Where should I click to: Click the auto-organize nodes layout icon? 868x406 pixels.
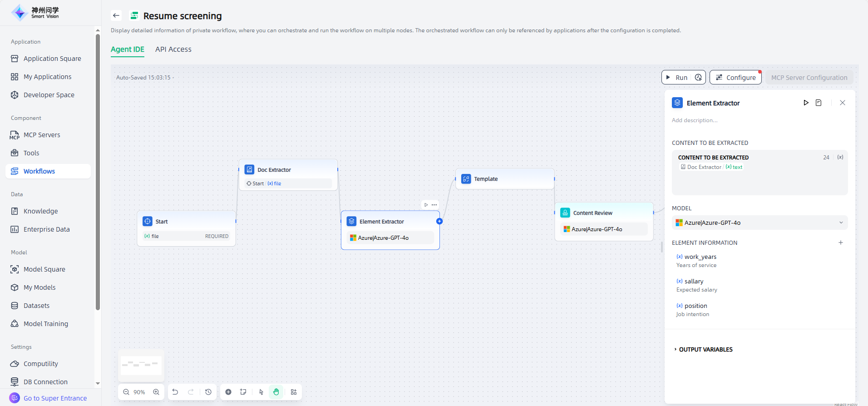294,392
